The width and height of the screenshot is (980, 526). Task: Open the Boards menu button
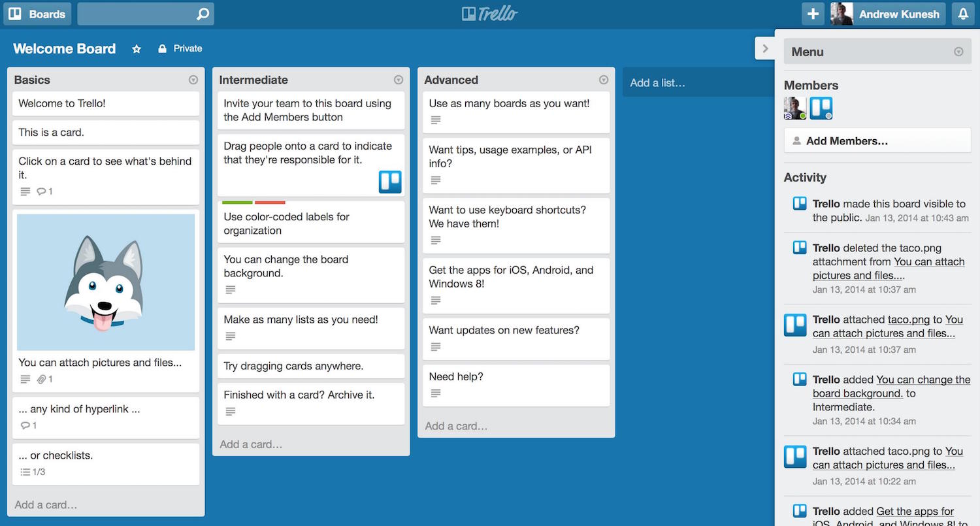click(x=37, y=14)
